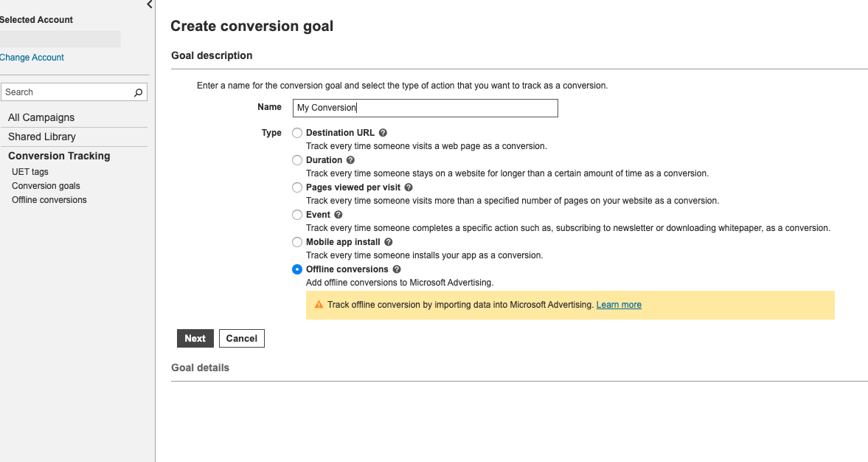Click the Next button
Screen dimensions: 868x462
click(195, 338)
